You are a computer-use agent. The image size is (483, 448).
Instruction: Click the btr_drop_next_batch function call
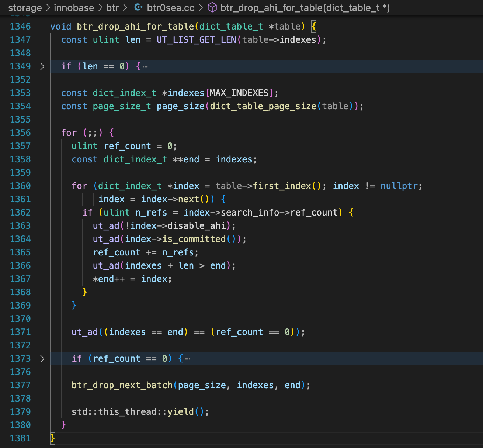(x=122, y=385)
